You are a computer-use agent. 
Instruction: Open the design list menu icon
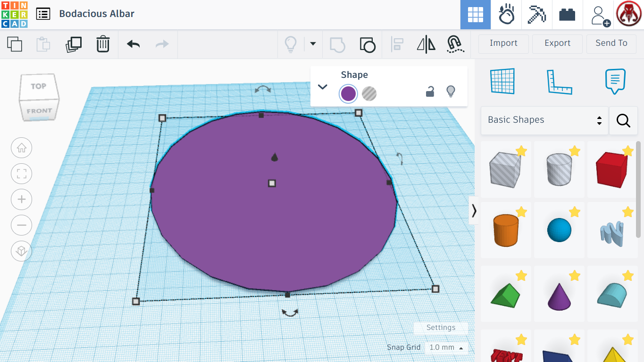tap(43, 14)
